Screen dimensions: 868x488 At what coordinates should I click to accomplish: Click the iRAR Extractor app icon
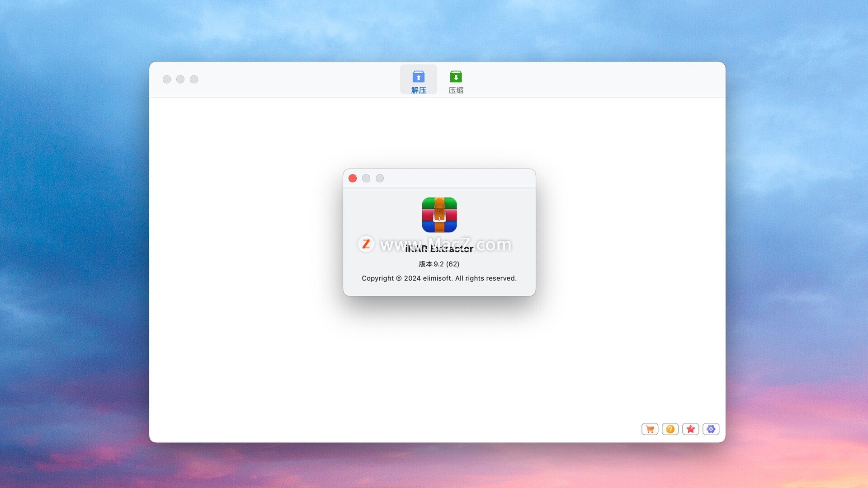coord(439,215)
